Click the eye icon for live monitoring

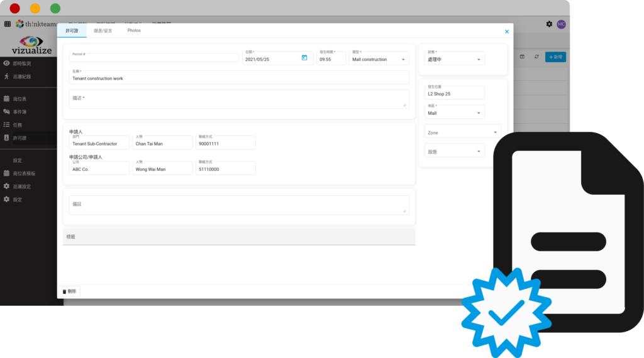(6, 63)
